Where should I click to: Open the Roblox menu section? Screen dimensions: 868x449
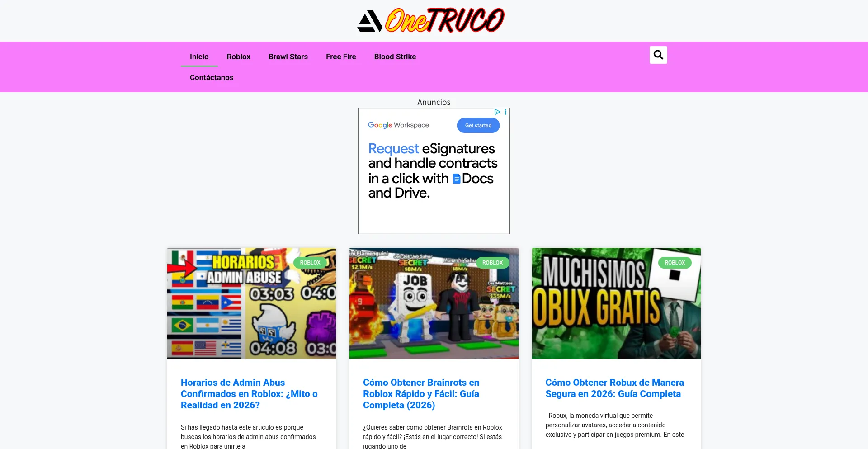(239, 57)
